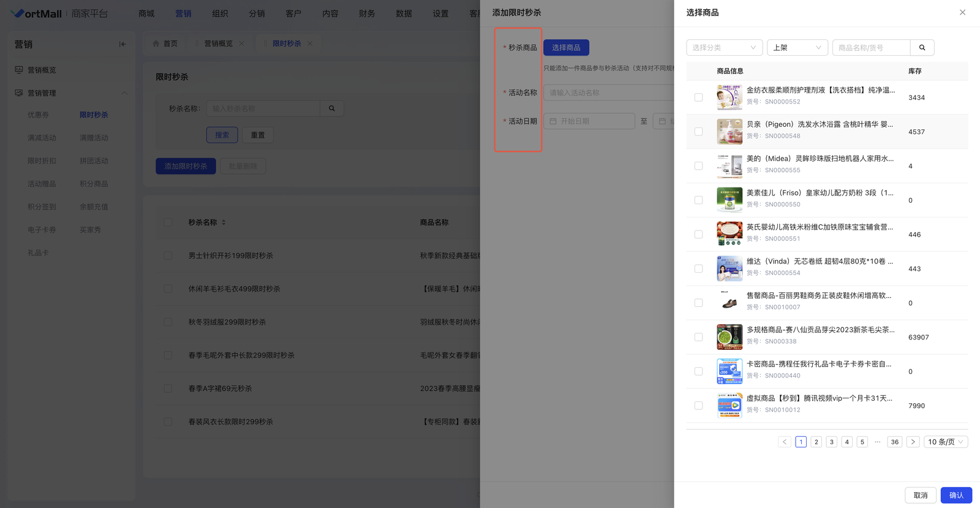Check the 贝亲 (Pigeon) 洗发水 product checkbox
The image size is (980, 508).
(x=698, y=132)
